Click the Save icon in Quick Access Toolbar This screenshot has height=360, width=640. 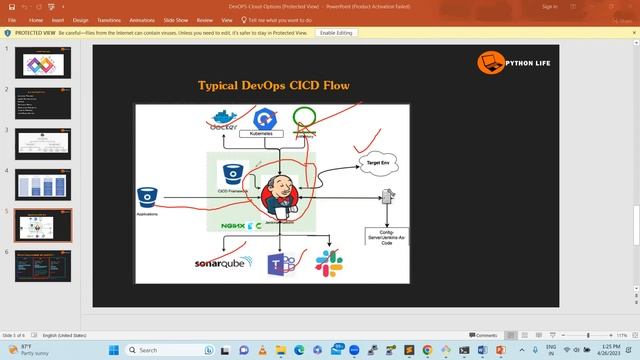[12, 7]
